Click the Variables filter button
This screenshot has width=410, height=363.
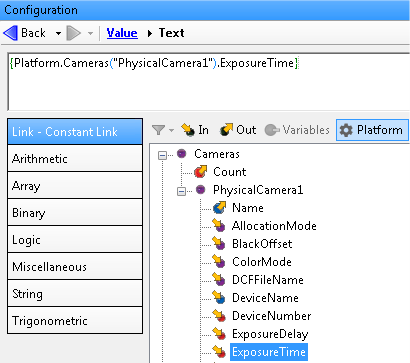pos(297,130)
